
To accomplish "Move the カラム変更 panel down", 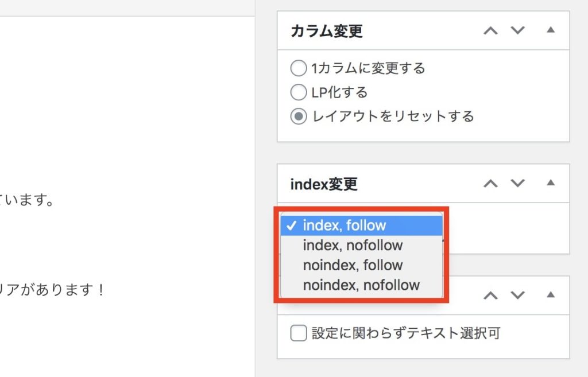I will tap(517, 30).
